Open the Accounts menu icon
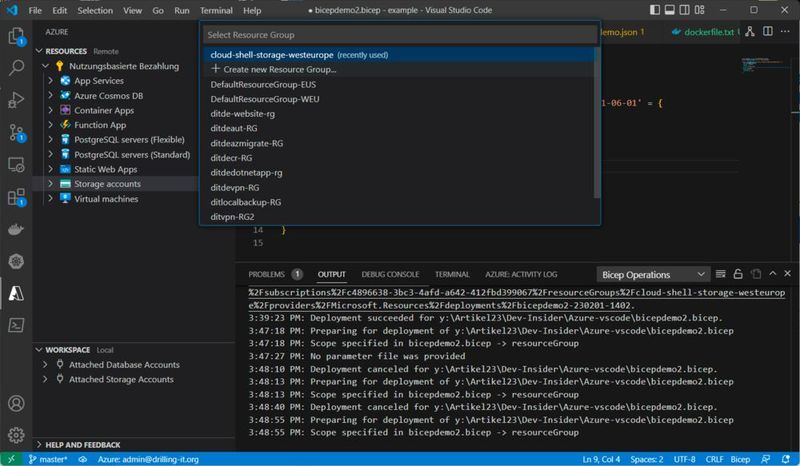The image size is (800, 466). 16,403
